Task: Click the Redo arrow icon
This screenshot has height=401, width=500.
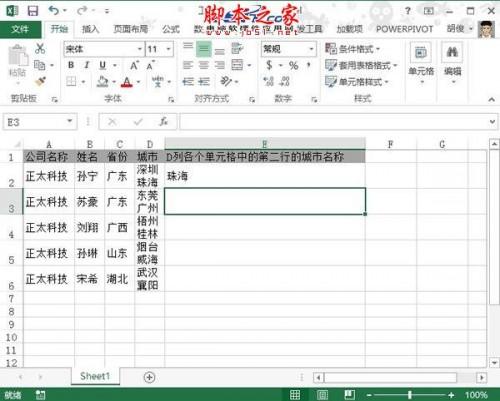Action: [82, 11]
